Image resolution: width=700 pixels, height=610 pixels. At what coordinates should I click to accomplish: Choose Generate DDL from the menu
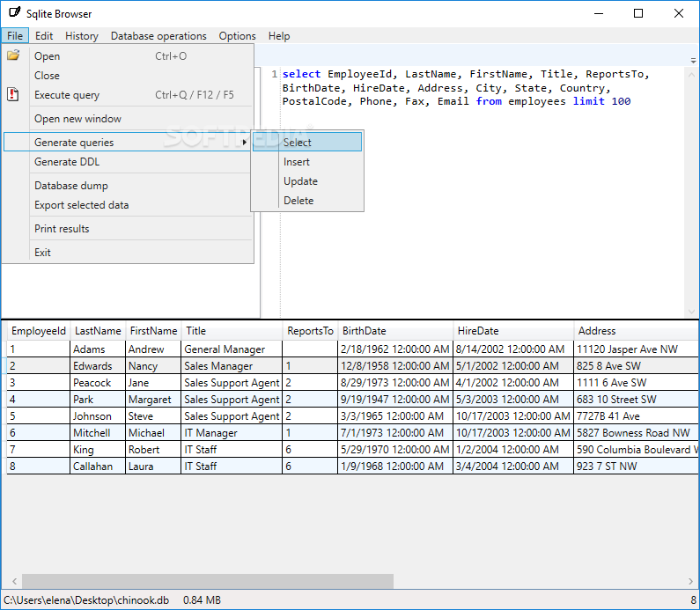click(129, 162)
